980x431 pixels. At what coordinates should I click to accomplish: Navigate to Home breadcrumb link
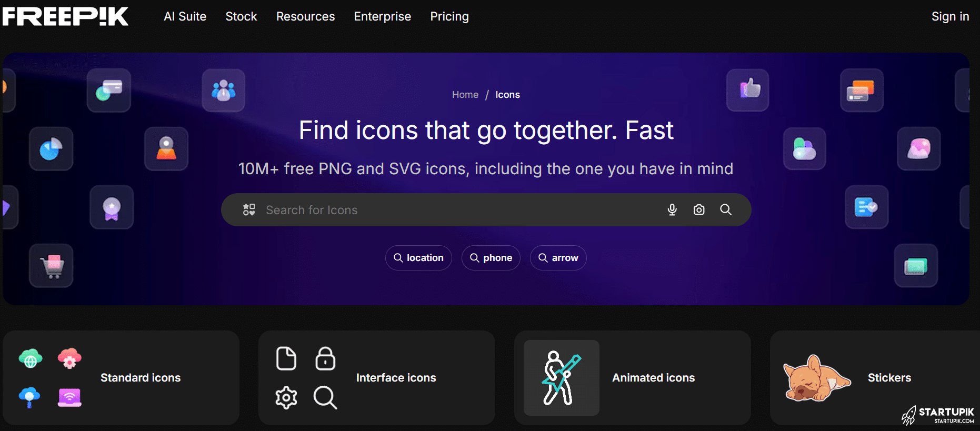point(465,95)
